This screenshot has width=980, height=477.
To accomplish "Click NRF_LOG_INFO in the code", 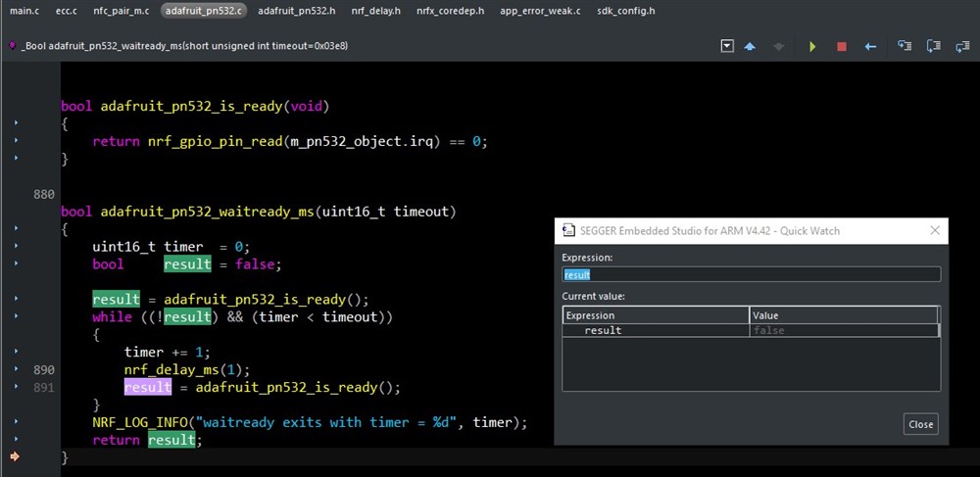I will tap(140, 423).
